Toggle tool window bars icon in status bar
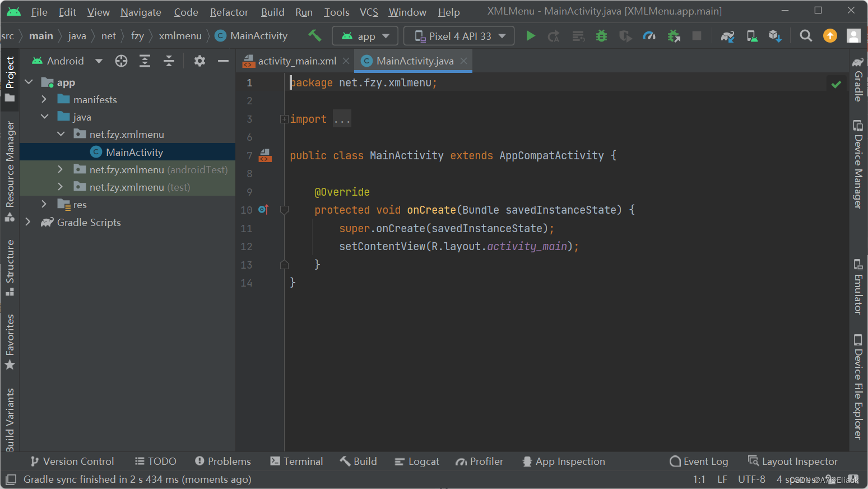Screen dimensions: 868x489 click(11, 479)
